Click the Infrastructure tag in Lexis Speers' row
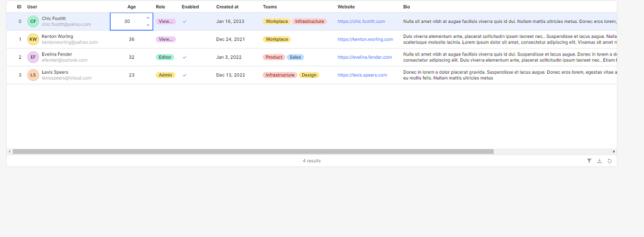 pos(280,75)
